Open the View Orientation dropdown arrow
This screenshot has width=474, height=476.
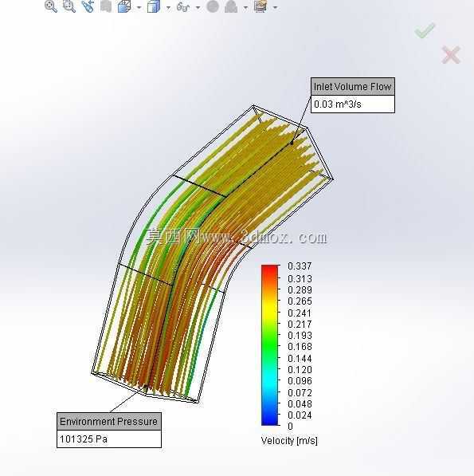point(139,7)
